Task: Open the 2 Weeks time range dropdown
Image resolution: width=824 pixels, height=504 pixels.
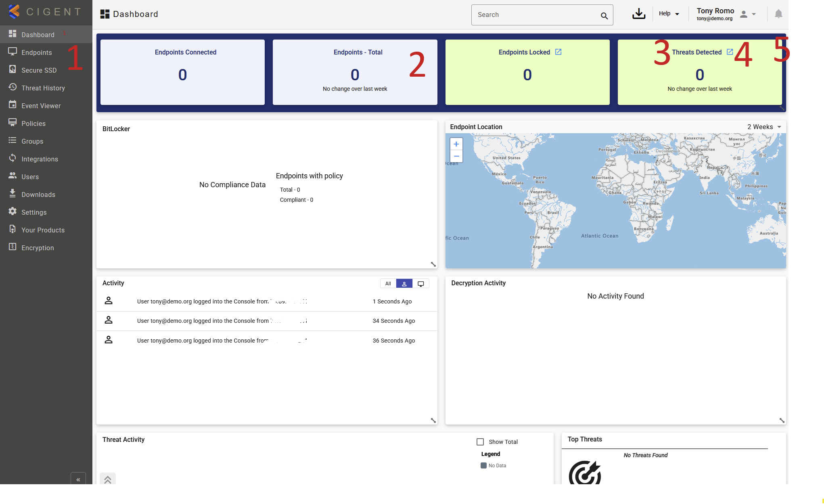Action: [764, 127]
